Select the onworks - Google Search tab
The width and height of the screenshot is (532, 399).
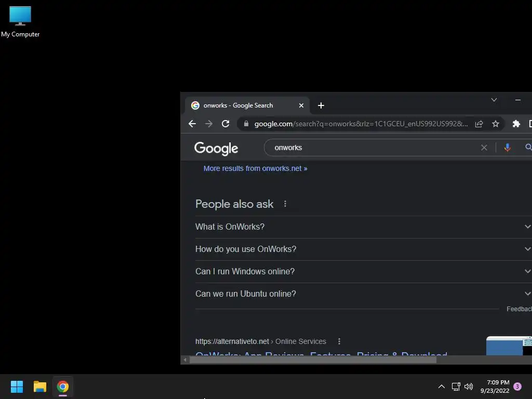point(247,105)
